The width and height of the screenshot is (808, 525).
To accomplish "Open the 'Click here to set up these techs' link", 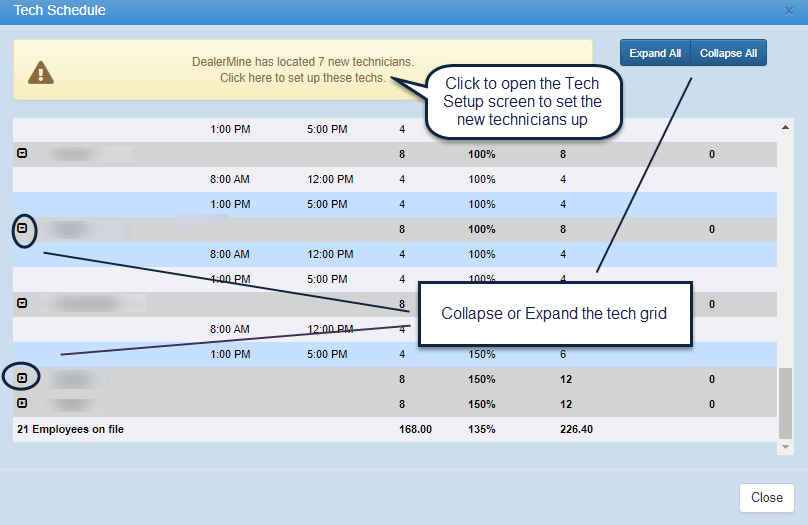I will coord(302,78).
